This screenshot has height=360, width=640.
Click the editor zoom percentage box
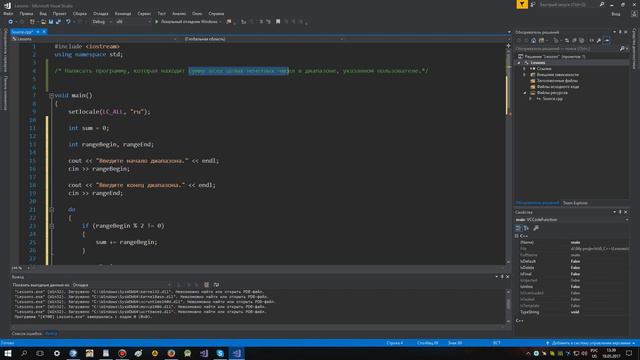click(20, 268)
